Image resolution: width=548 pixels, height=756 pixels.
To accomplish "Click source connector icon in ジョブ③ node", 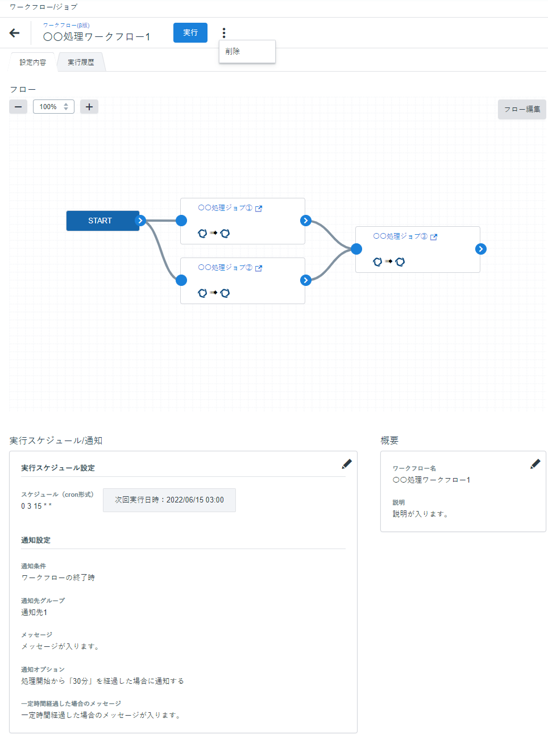I will tap(377, 261).
